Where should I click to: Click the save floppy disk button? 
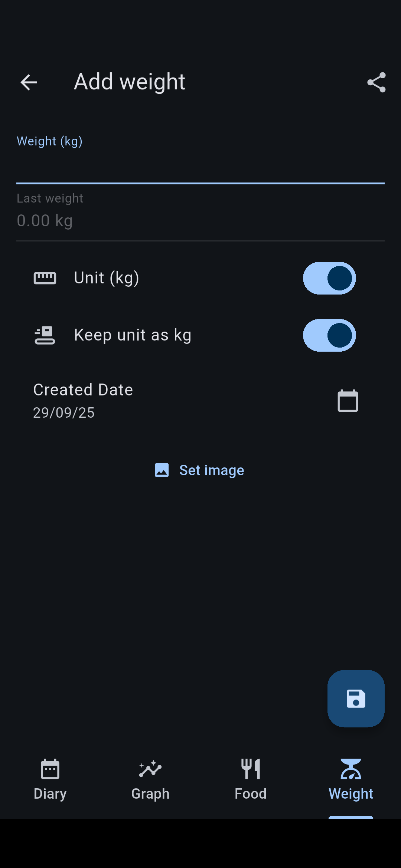pos(356,698)
